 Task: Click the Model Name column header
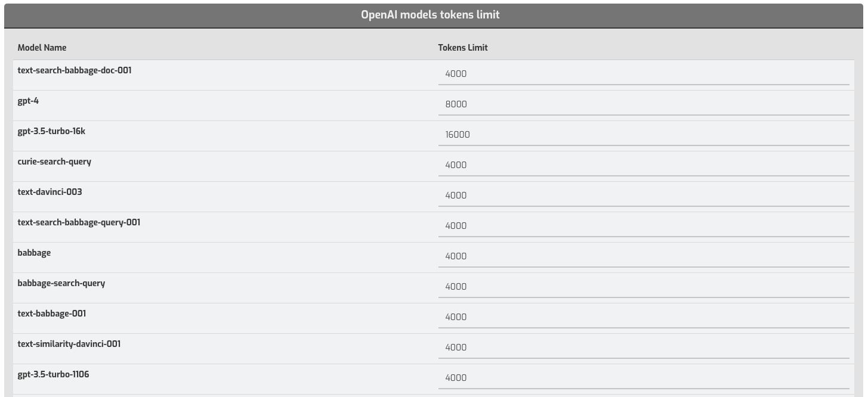click(x=42, y=48)
